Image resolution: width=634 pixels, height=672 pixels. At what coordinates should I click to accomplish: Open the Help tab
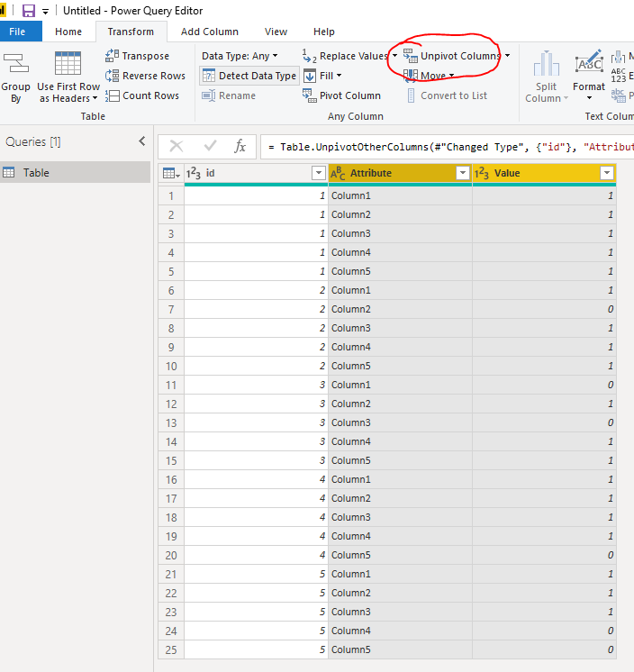(x=324, y=32)
